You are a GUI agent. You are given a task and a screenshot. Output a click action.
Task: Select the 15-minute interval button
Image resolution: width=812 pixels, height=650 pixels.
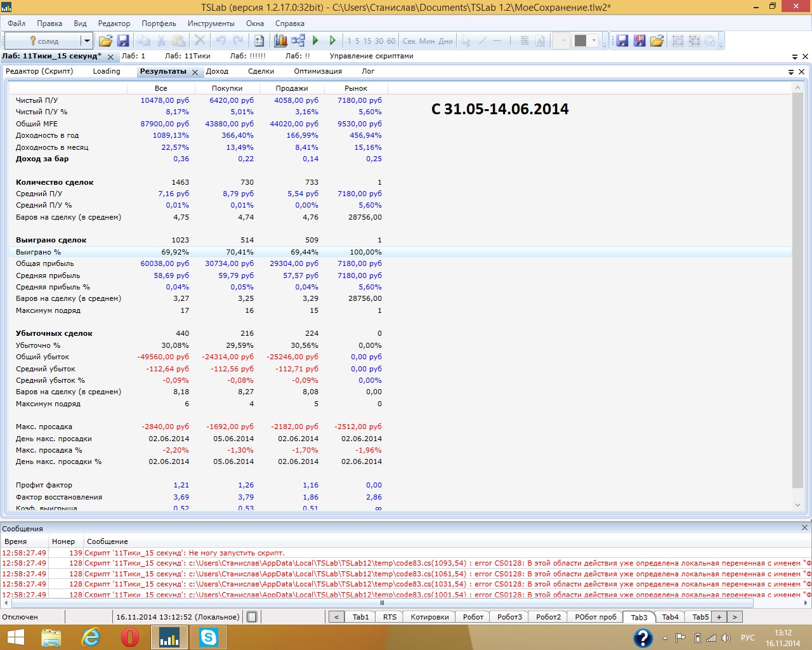[367, 41]
